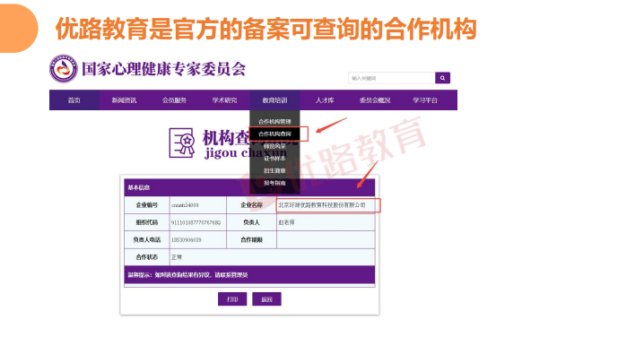Screen dimensions: 644x337
Task: Open the 委员会概况 navigation item
Action: point(375,100)
